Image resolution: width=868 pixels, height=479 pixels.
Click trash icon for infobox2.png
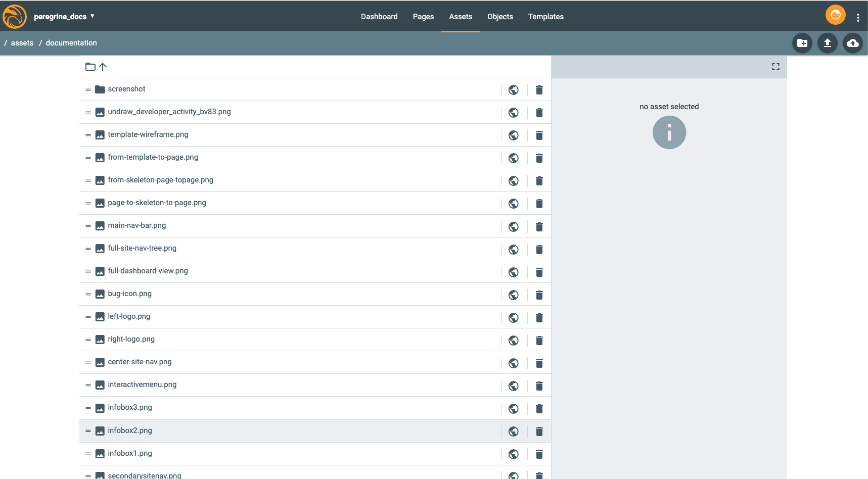(x=539, y=432)
